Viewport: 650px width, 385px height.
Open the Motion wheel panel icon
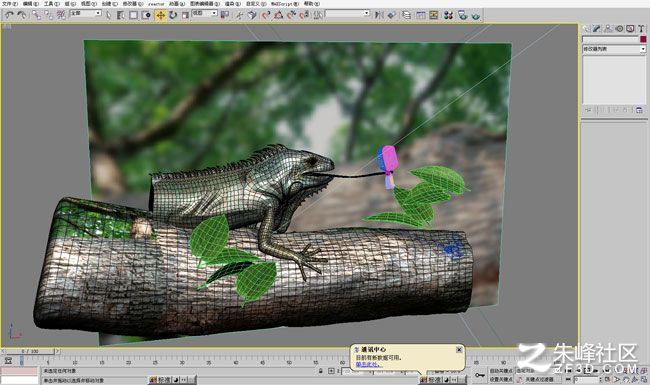(619, 29)
